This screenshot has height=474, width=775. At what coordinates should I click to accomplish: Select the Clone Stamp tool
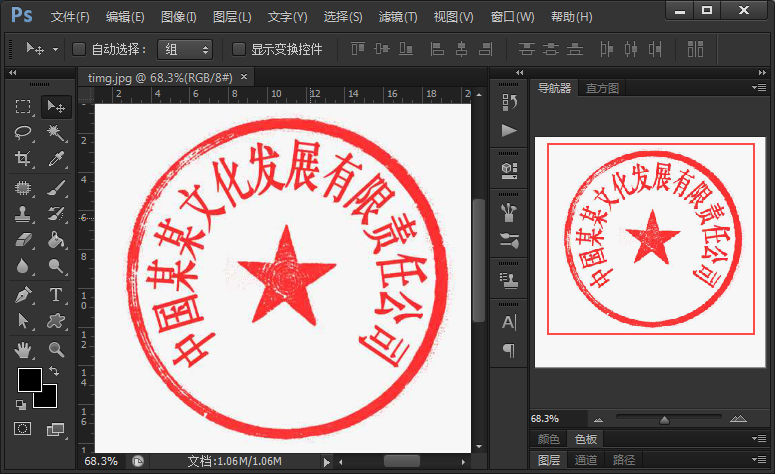23,214
